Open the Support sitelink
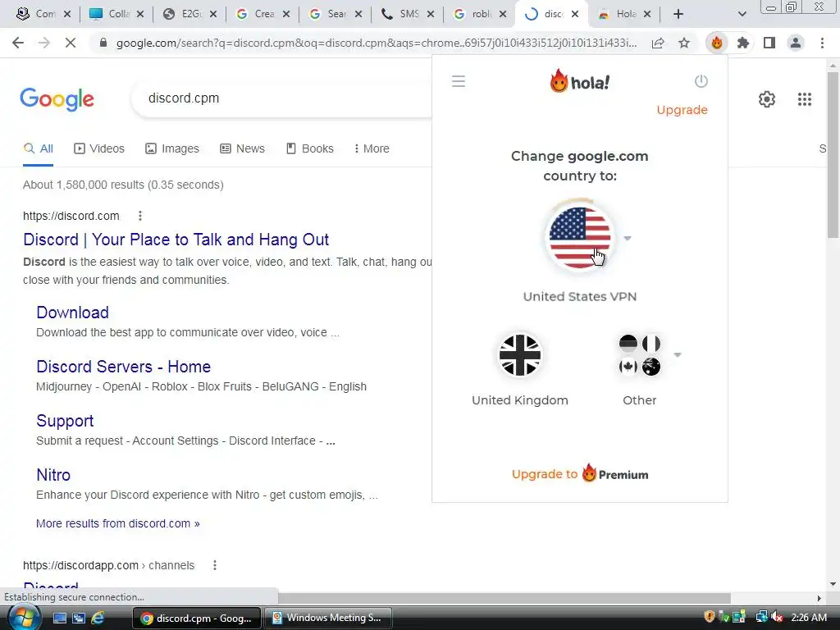 pos(65,421)
